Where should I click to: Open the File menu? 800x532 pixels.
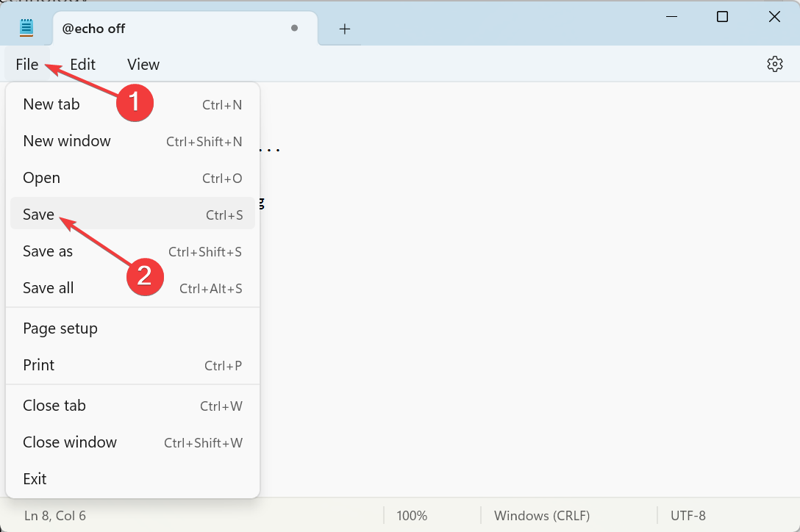tap(26, 65)
